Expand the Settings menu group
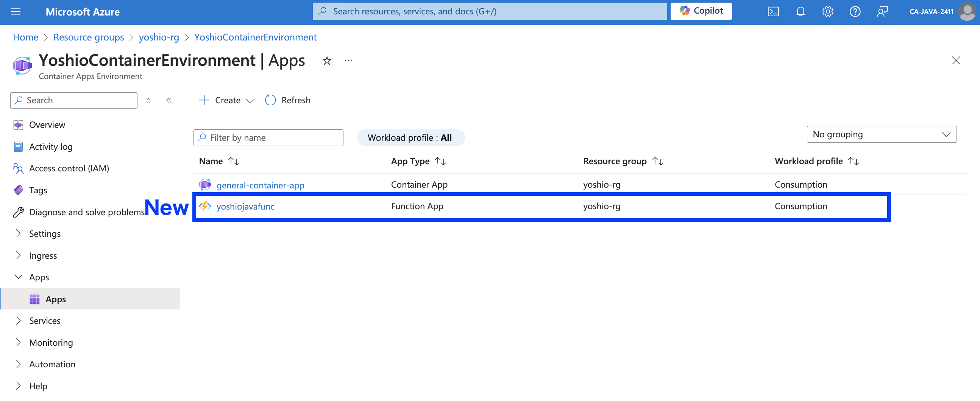This screenshot has width=980, height=401. (x=18, y=233)
